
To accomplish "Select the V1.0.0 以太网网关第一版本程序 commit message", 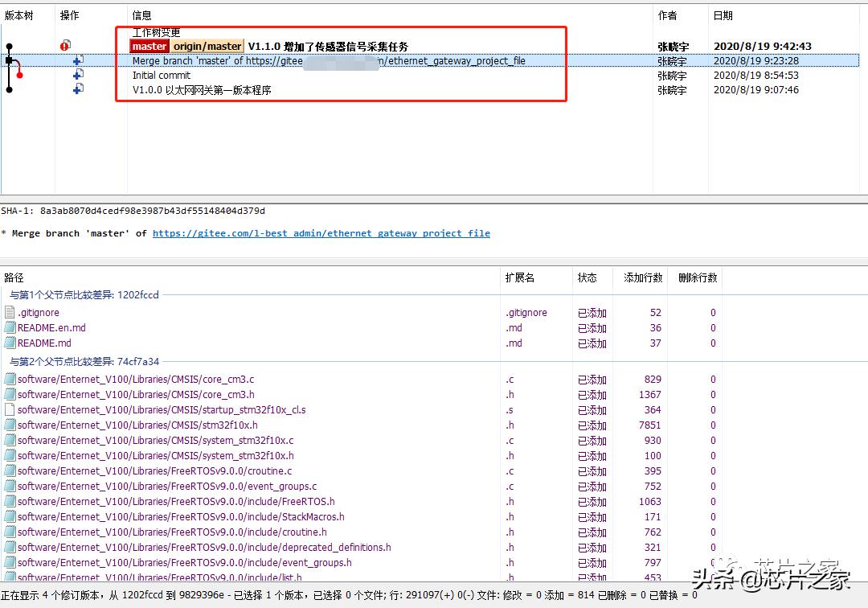I will pyautogui.click(x=202, y=90).
